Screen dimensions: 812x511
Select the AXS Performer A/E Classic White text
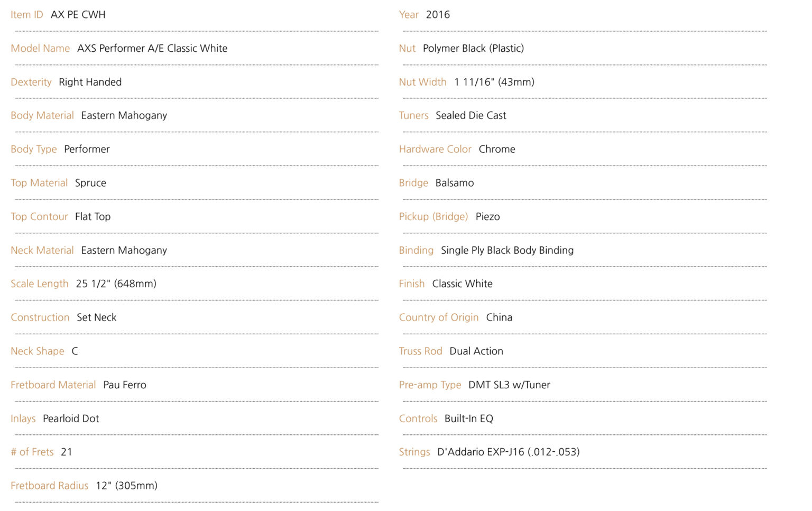(x=152, y=49)
